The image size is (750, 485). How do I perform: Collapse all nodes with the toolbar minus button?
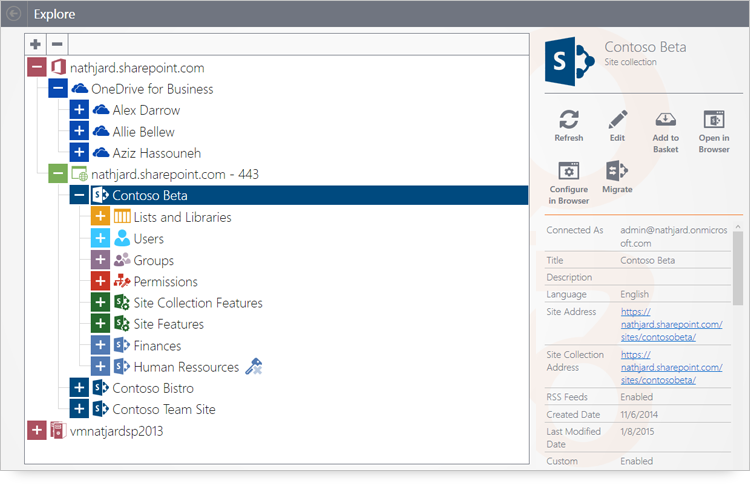pyautogui.click(x=57, y=44)
